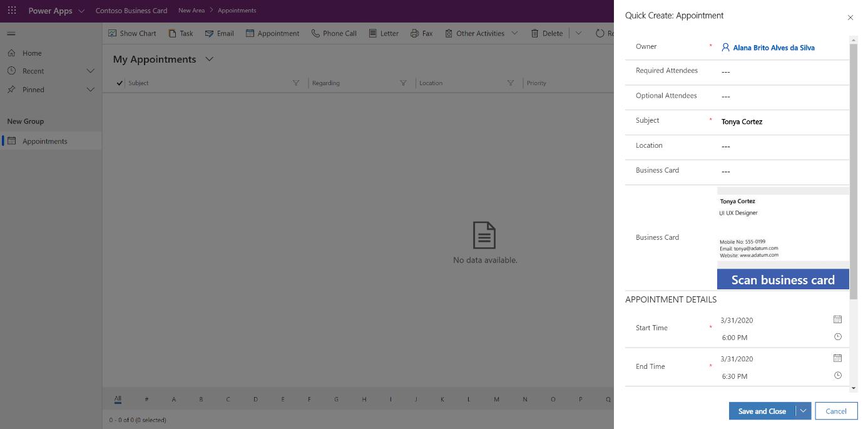
Task: Click the Delete command
Action: click(546, 33)
